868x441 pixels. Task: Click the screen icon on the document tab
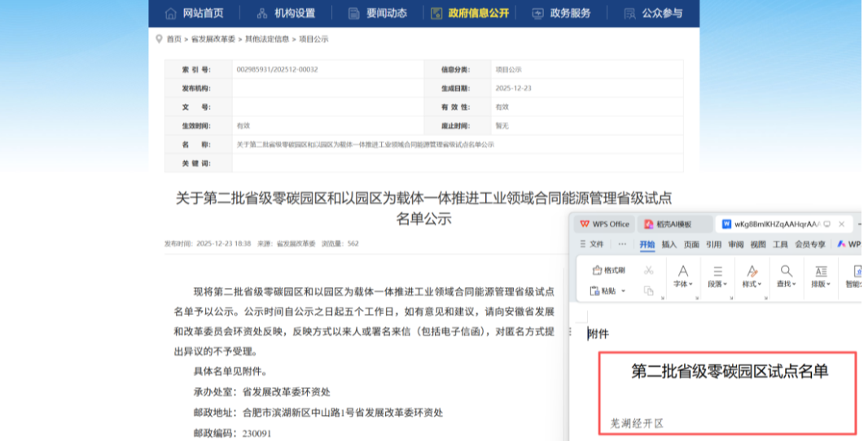pos(827,224)
